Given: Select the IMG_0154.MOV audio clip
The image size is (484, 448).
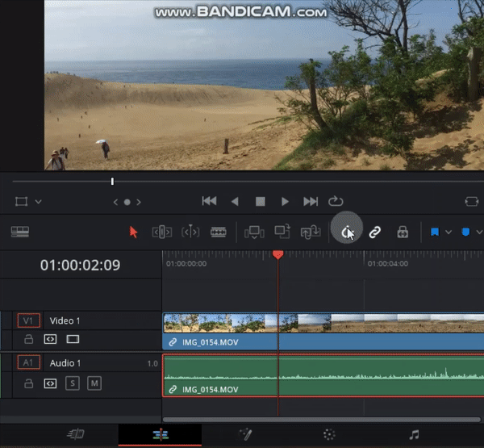Looking at the screenshot, I should pyautogui.click(x=323, y=375).
